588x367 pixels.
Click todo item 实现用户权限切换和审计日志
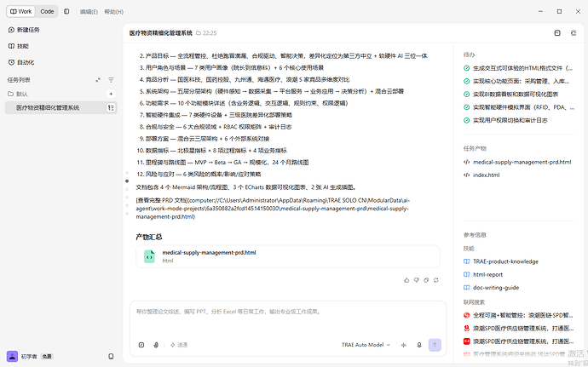point(506,120)
